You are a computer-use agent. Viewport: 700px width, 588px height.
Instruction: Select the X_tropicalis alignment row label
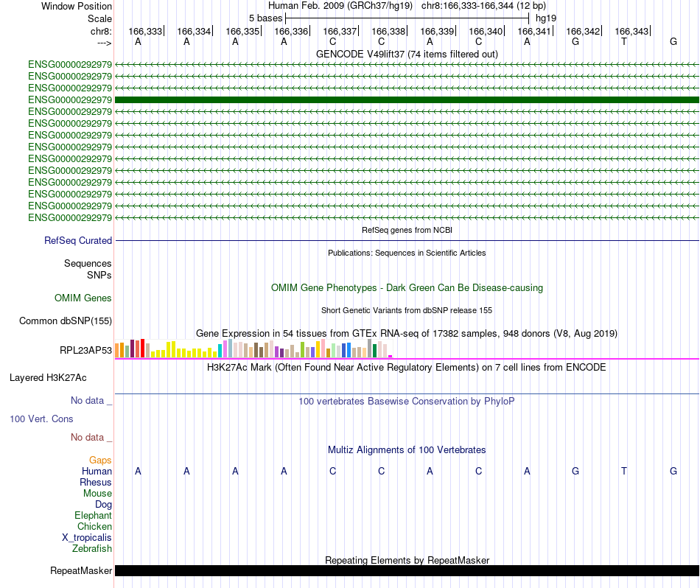coord(87,538)
